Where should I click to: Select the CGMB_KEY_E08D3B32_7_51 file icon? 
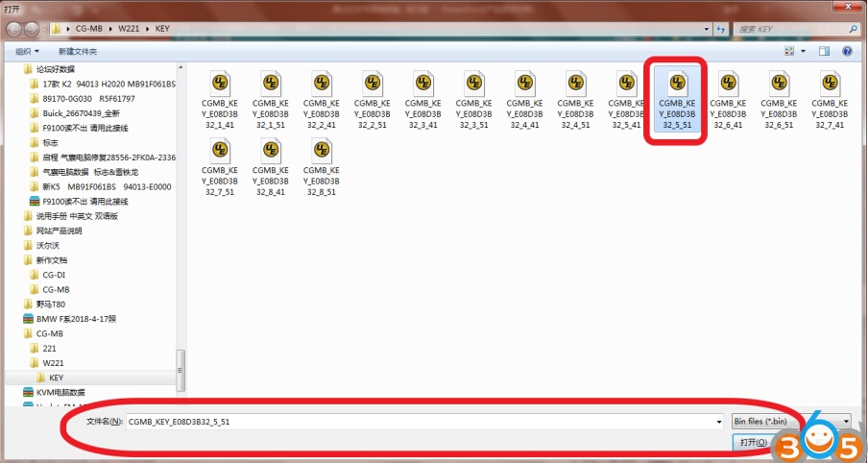click(x=219, y=150)
